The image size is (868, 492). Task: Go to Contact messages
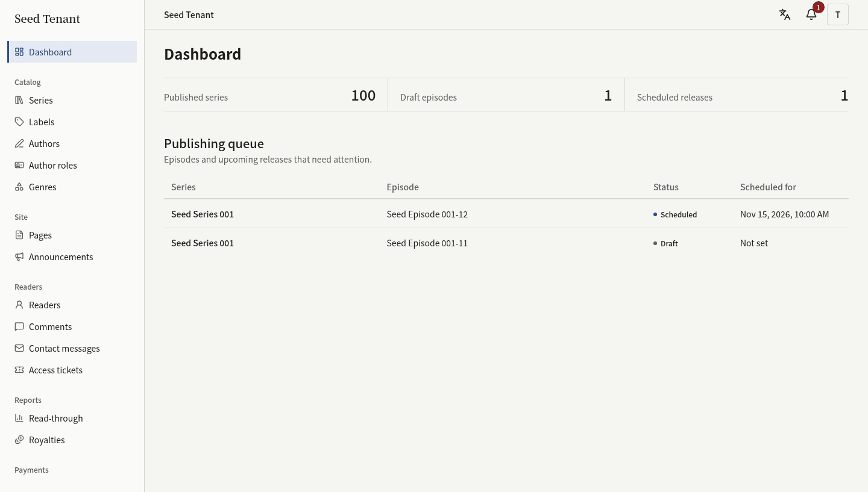pos(72,348)
